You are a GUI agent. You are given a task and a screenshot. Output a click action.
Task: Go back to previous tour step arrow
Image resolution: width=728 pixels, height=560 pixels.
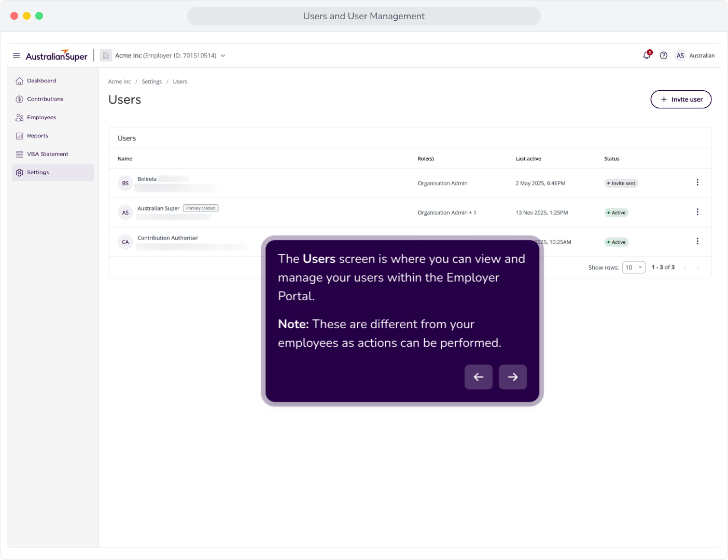(479, 377)
